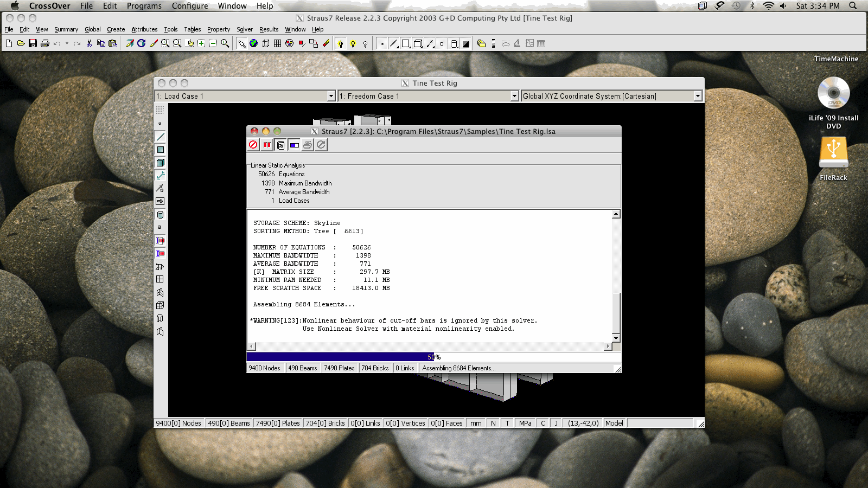Screen dimensions: 868x488
Task: Select the pointer selection tool
Action: 241,43
